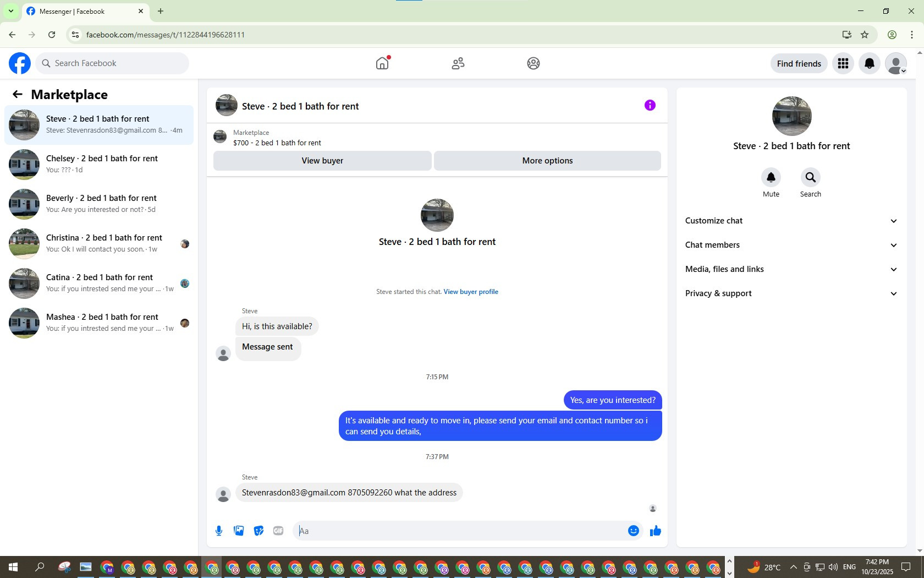Viewport: 924px width, 578px height.
Task: Open the account profile avatar menu
Action: [x=896, y=63]
